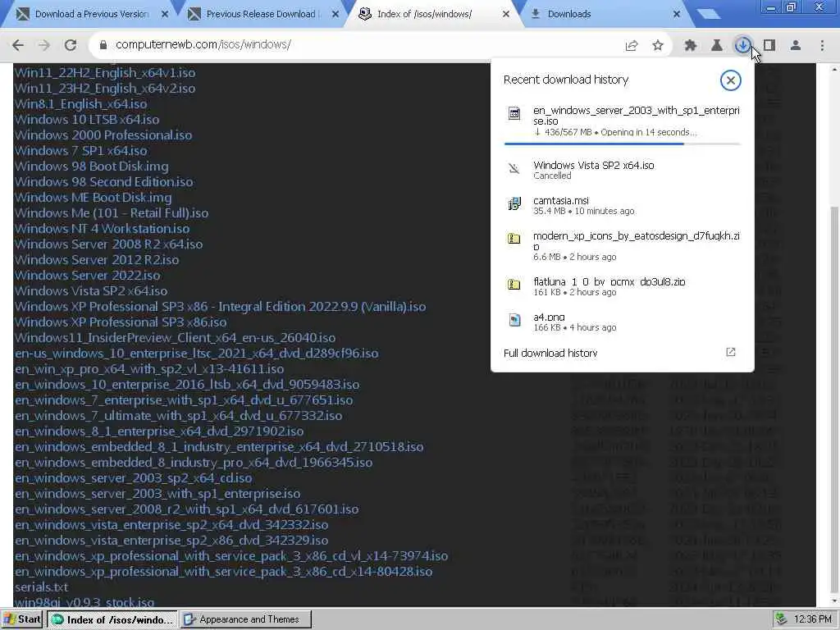Bookmark this page with star icon
Image resolution: width=840 pixels, height=630 pixels.
click(658, 46)
